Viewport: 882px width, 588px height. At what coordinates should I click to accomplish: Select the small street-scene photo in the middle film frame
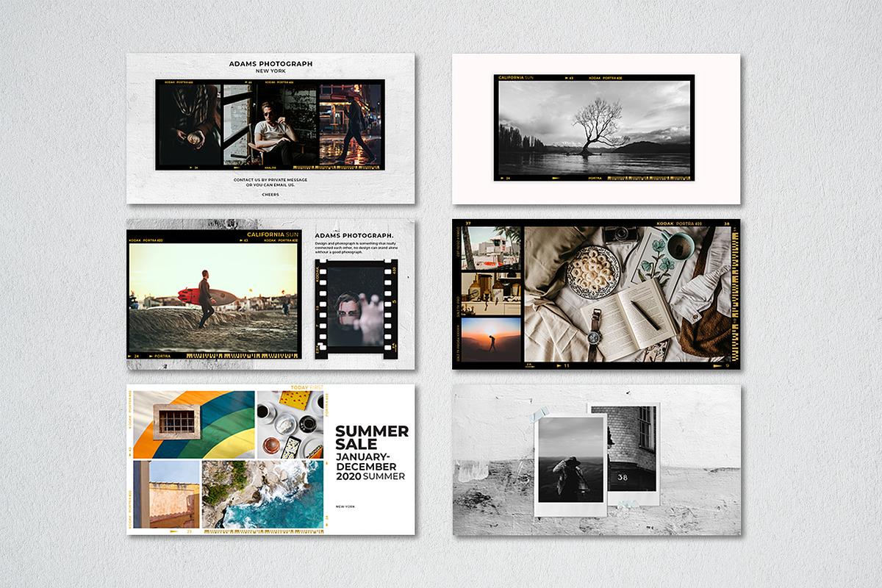pos(491,294)
